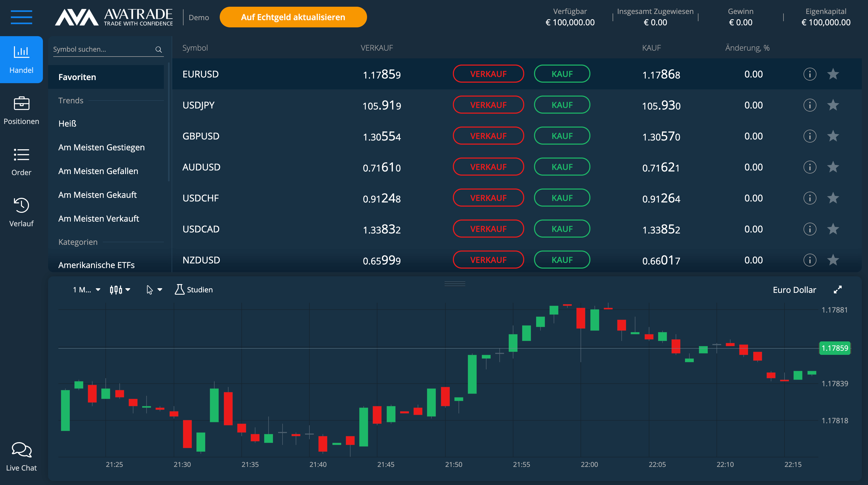Select Am Meisten Gekauft

(x=97, y=195)
